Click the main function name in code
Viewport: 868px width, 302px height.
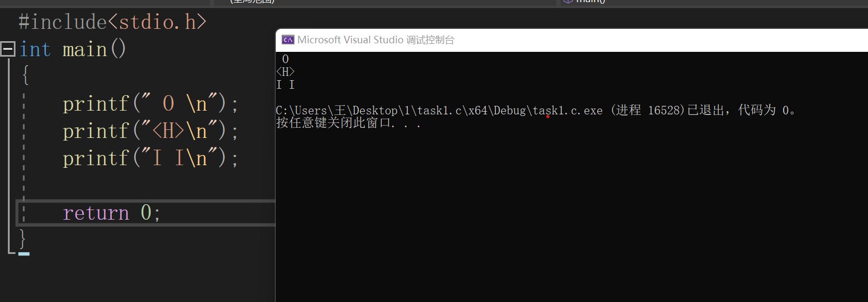coord(85,50)
